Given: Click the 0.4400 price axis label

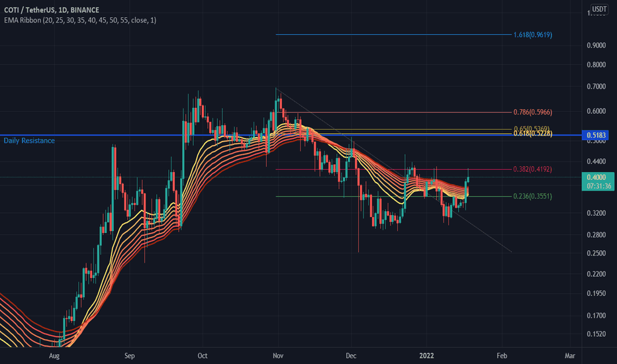Looking at the screenshot, I should coord(596,161).
